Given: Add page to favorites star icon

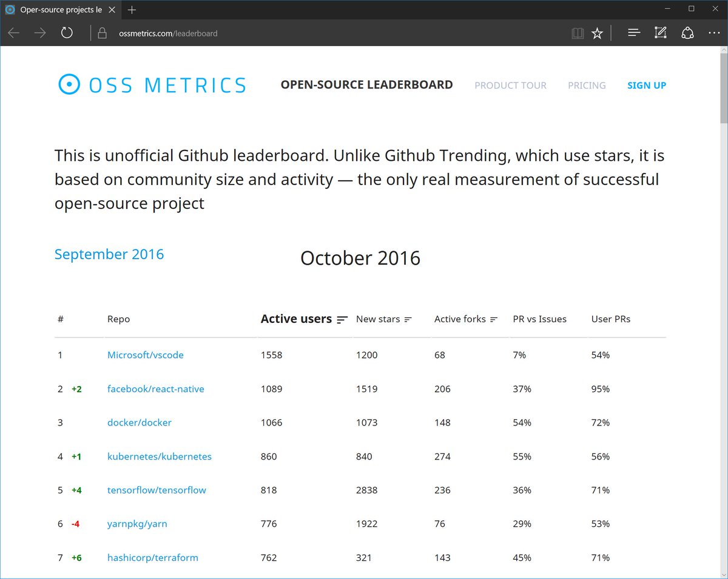Looking at the screenshot, I should (x=597, y=33).
